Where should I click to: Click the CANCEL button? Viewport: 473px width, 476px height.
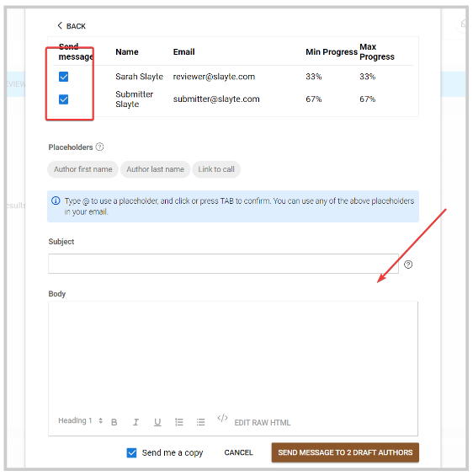pos(239,452)
